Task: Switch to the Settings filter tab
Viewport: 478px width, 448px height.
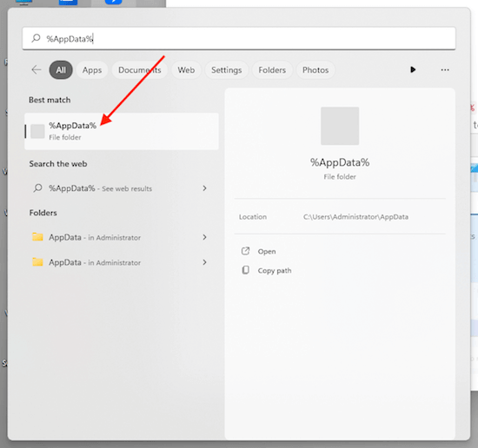Action: coord(227,70)
